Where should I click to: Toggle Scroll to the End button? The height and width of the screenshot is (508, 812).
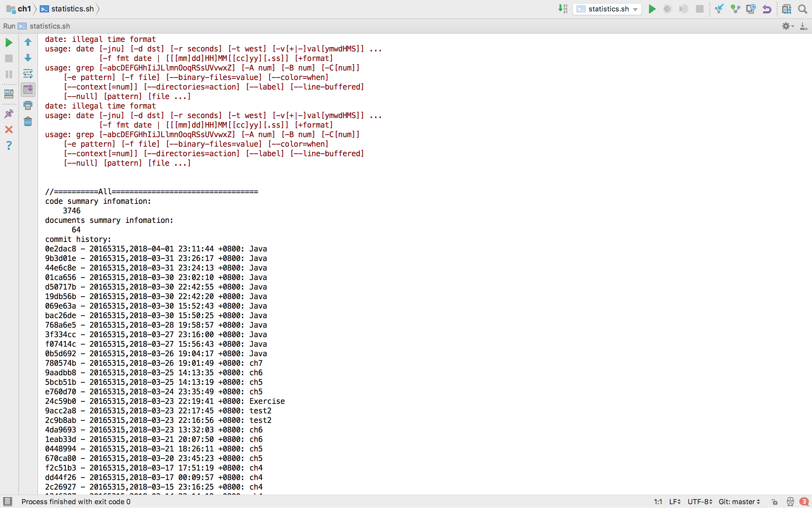coord(28,89)
